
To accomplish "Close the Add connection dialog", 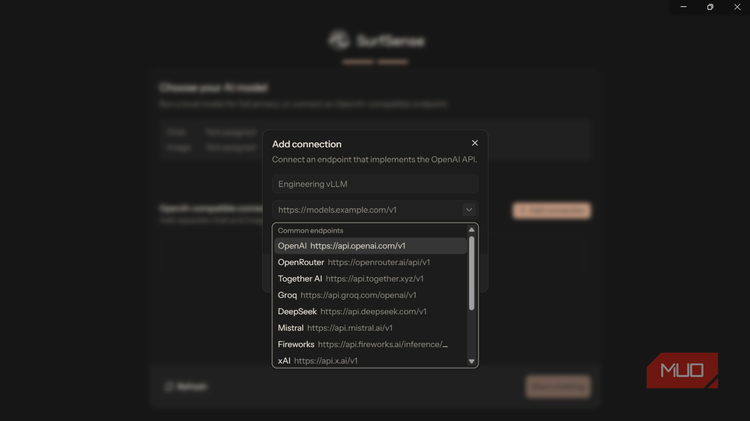I will coord(474,143).
